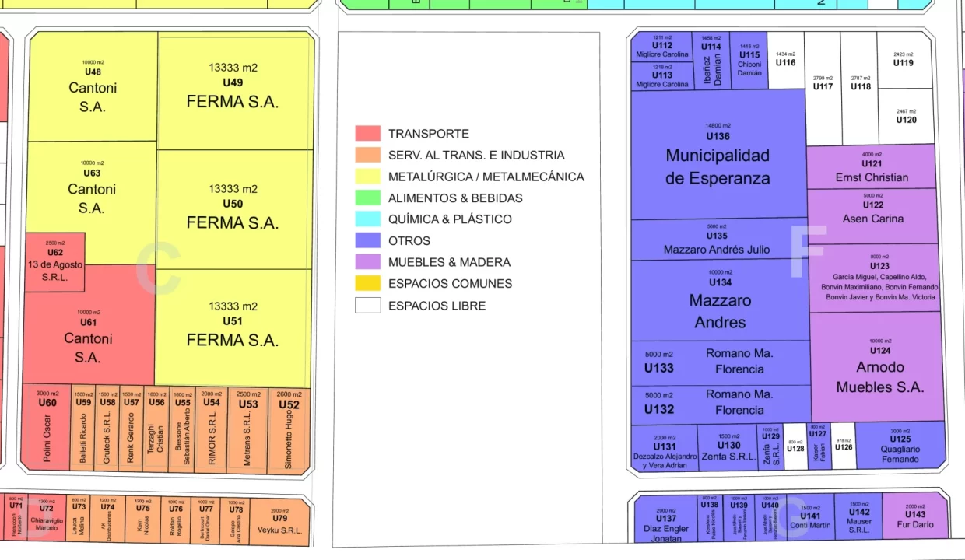Click the METALÚRGICA / METALMECÁNICA legend label
Viewport: 965px width, 560px height.
[x=486, y=177]
